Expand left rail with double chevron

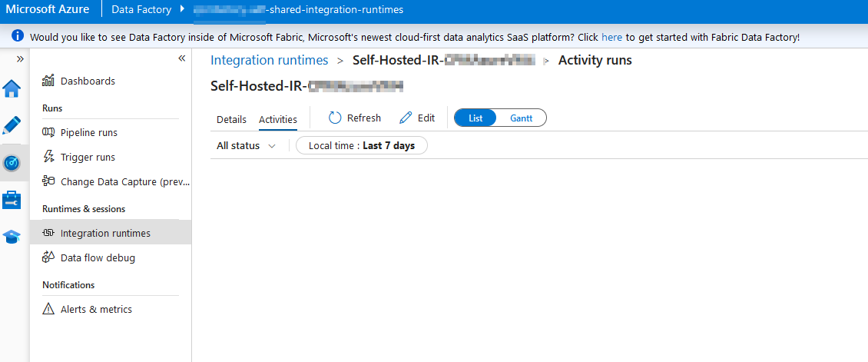20,58
